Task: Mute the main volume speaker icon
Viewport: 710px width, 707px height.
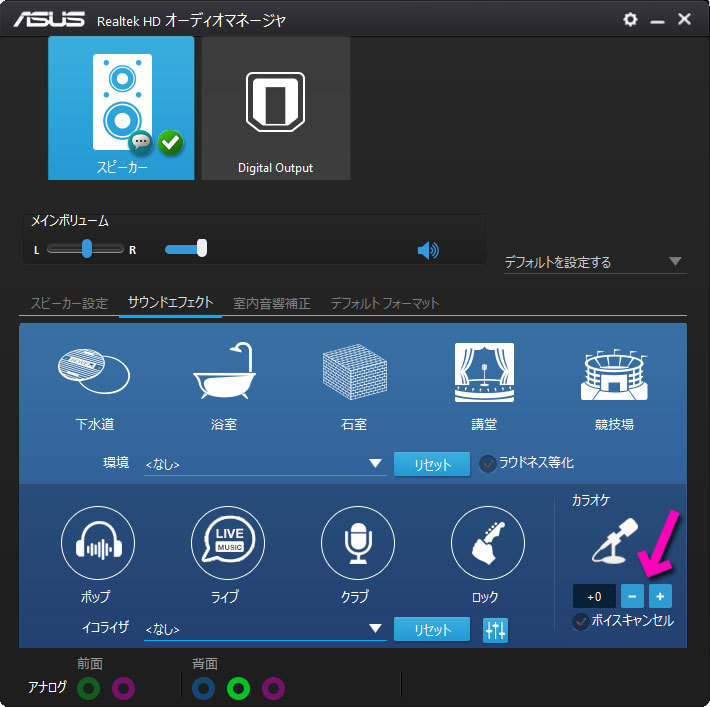Action: coord(428,250)
